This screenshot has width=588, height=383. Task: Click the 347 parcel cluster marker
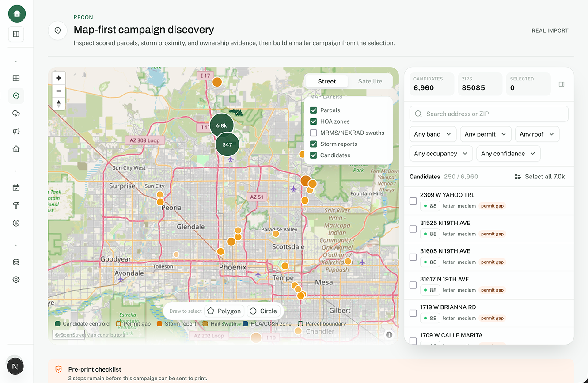tap(227, 144)
